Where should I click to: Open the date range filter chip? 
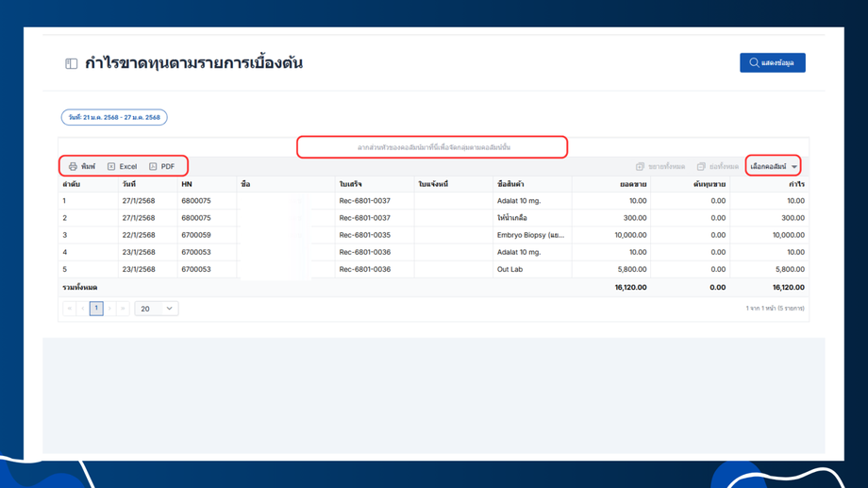[114, 117]
